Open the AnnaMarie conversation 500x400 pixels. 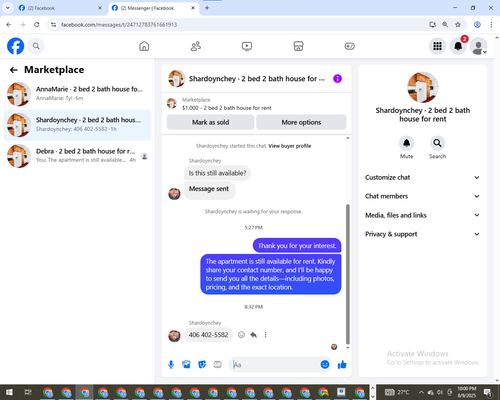click(77, 93)
